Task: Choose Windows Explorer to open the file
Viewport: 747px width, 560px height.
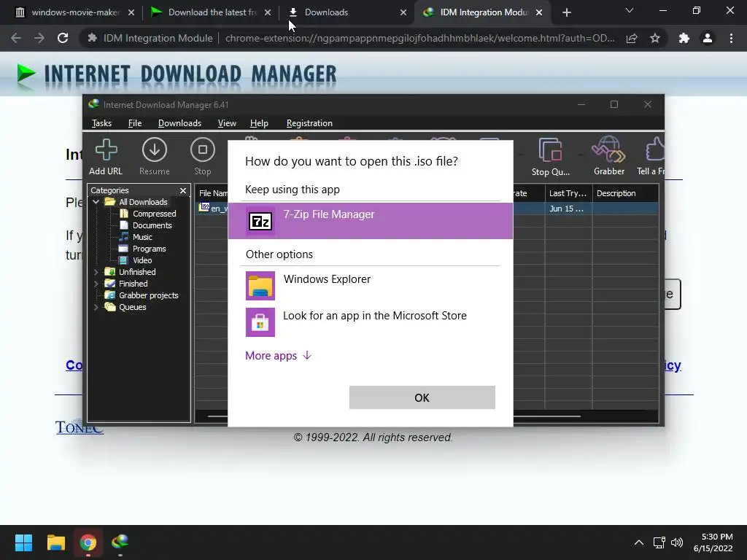Action: tap(370, 286)
